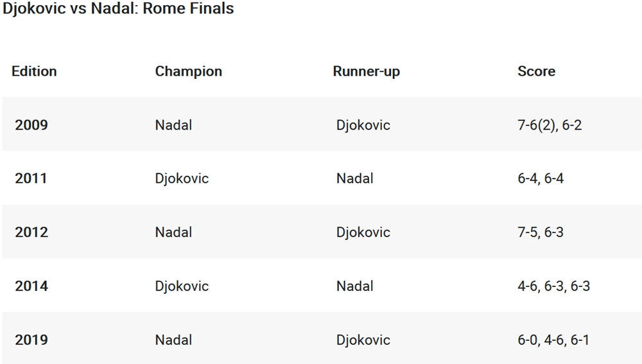
Task: Click the Champion column header
Action: click(x=188, y=71)
